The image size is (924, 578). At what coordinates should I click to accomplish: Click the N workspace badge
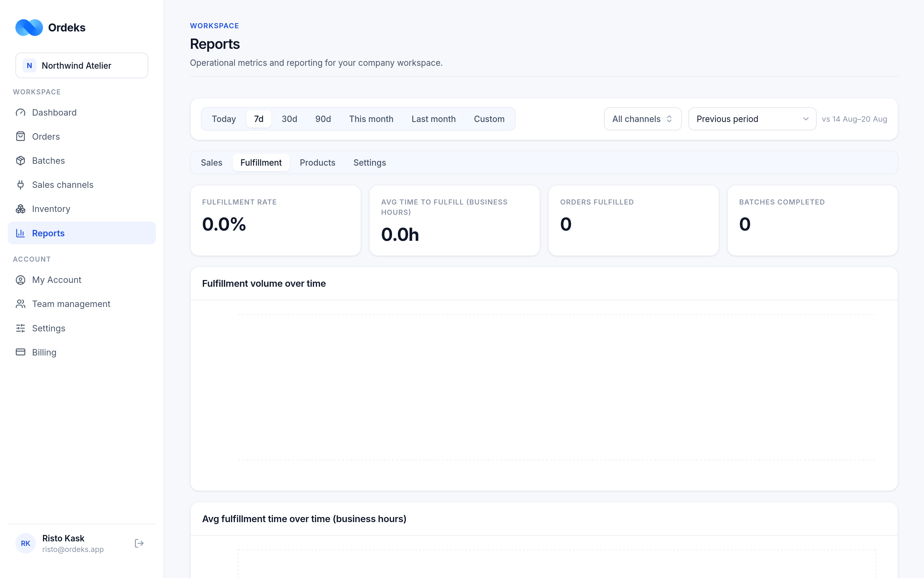[30, 66]
